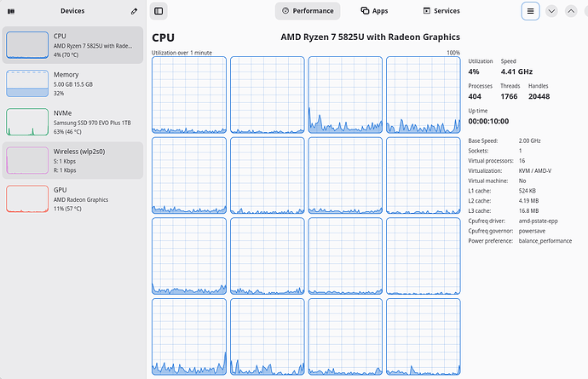Click the 100% graph scale label
588x379 pixels.
pos(453,53)
